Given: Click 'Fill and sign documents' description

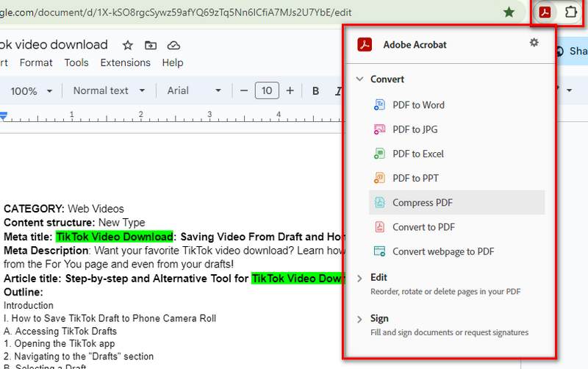Looking at the screenshot, I should click(x=449, y=332).
